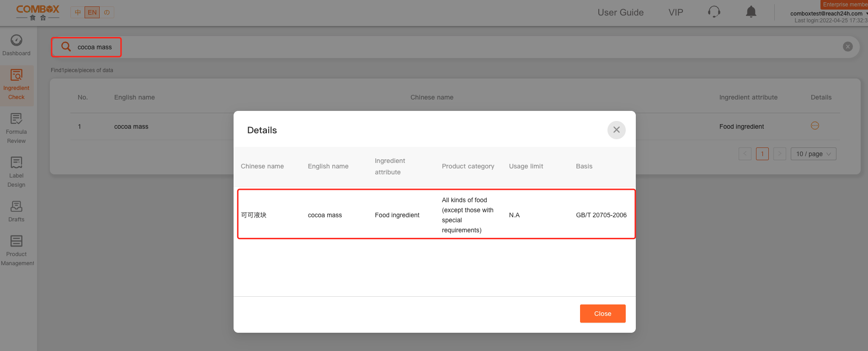Open the Dashboard sidebar item

(16, 46)
